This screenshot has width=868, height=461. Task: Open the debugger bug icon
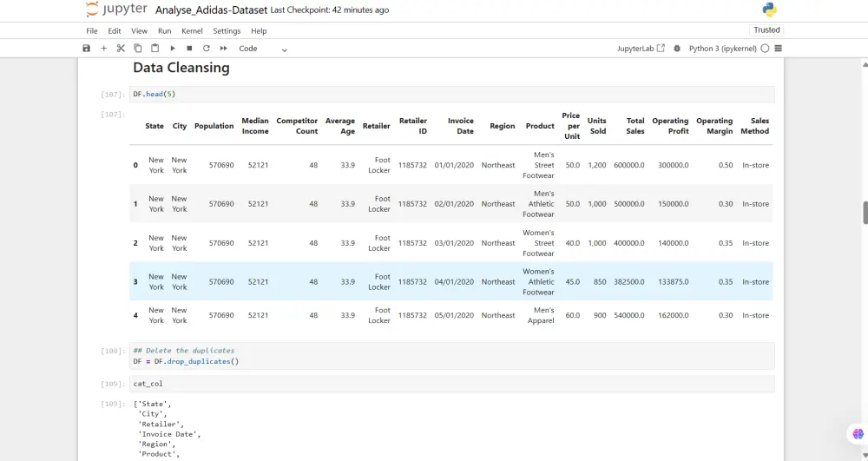(676, 48)
